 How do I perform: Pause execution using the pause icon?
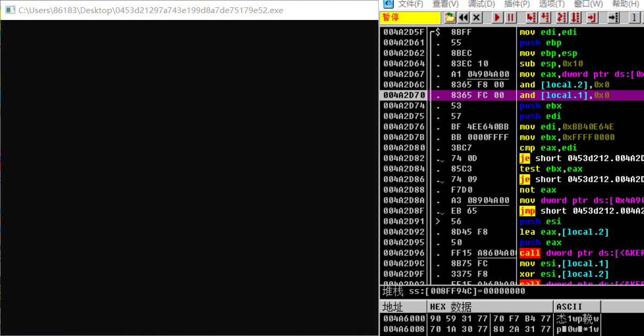click(x=510, y=17)
